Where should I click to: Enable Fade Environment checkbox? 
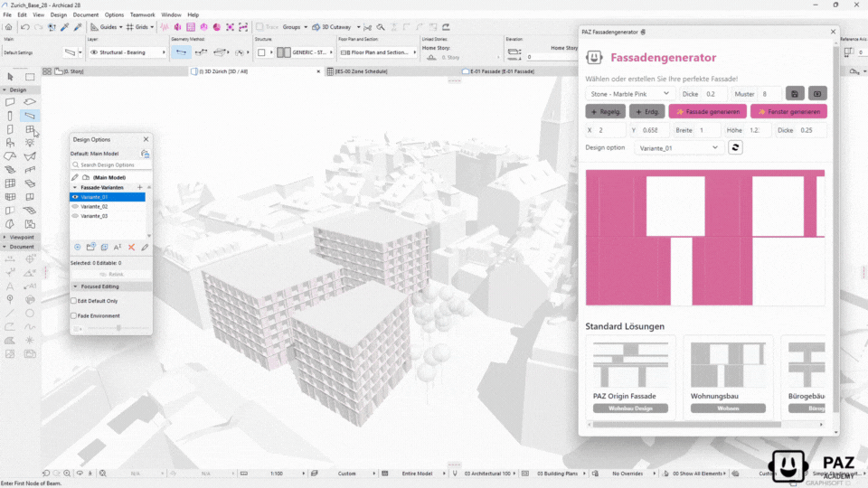(73, 316)
